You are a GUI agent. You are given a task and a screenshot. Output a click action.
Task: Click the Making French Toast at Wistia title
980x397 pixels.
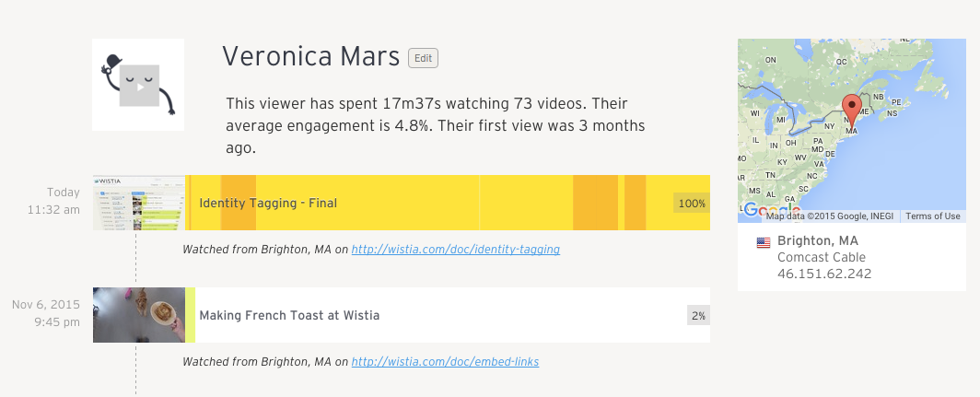[x=289, y=315]
